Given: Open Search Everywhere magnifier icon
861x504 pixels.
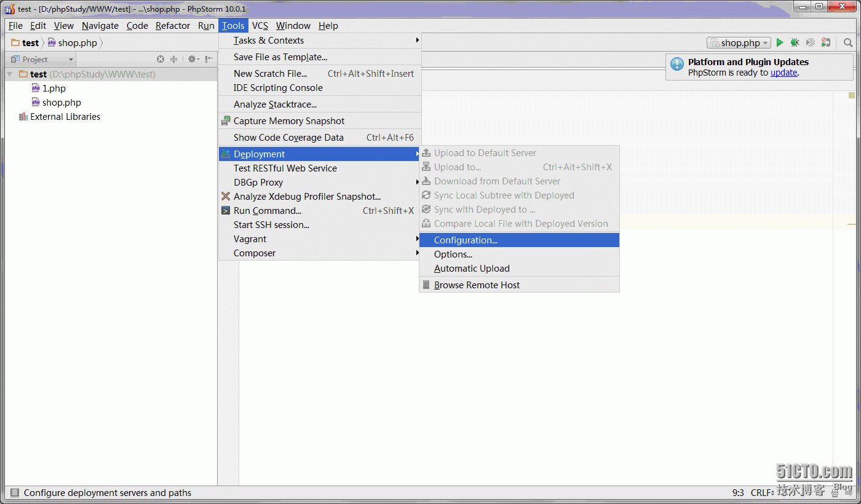Looking at the screenshot, I should (848, 42).
